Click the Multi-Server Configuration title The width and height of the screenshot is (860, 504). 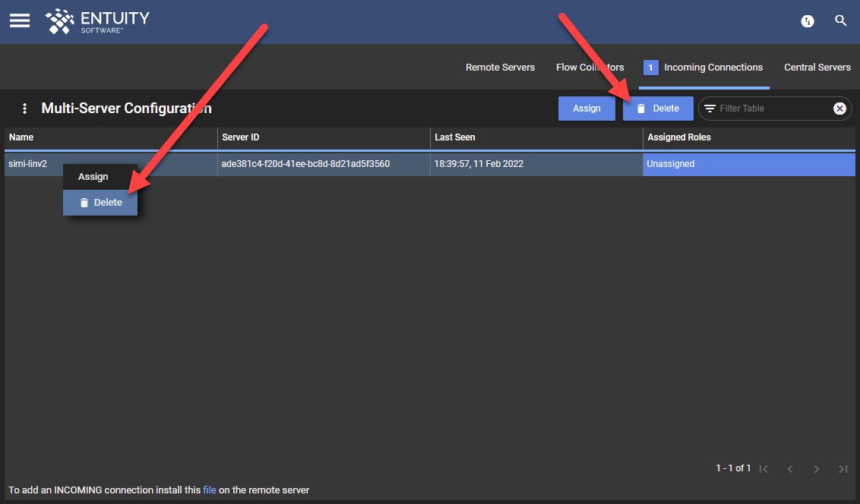(127, 109)
